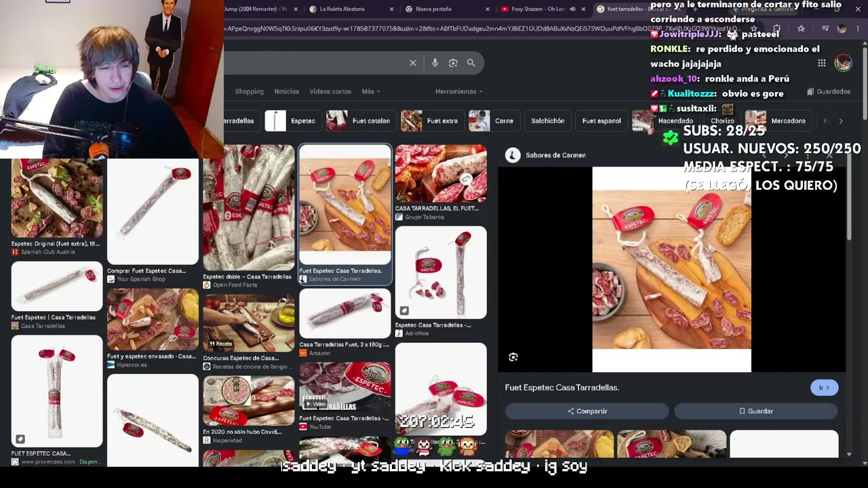Viewport: 868px width, 488px height.
Task: Open the large Fuet Espetec preview image
Action: coord(671,270)
